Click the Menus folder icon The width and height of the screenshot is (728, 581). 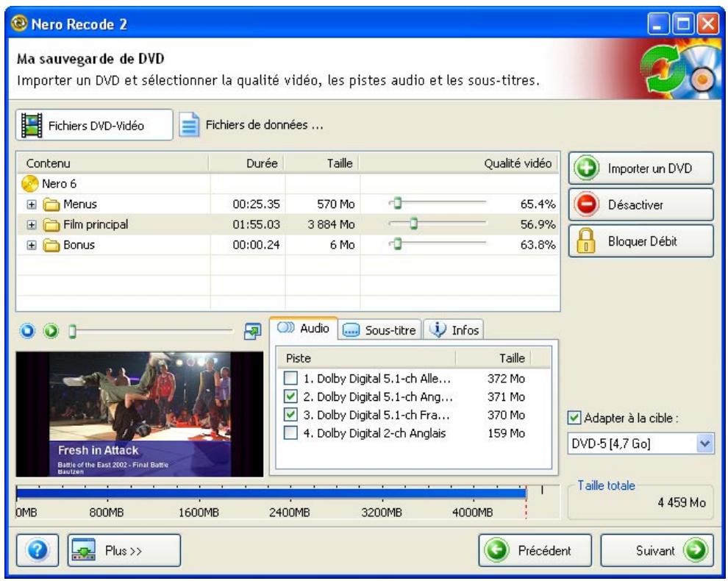pyautogui.click(x=51, y=204)
